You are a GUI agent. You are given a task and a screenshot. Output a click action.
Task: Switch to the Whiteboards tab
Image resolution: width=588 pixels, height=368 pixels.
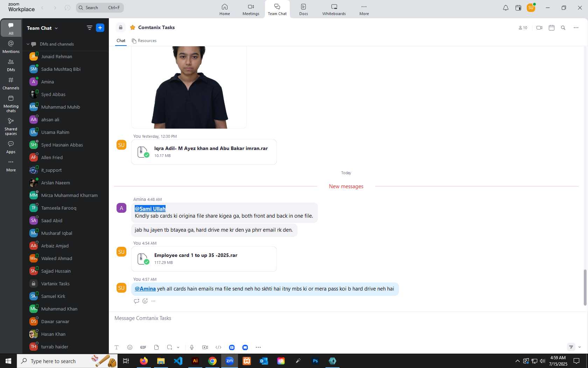334,9
